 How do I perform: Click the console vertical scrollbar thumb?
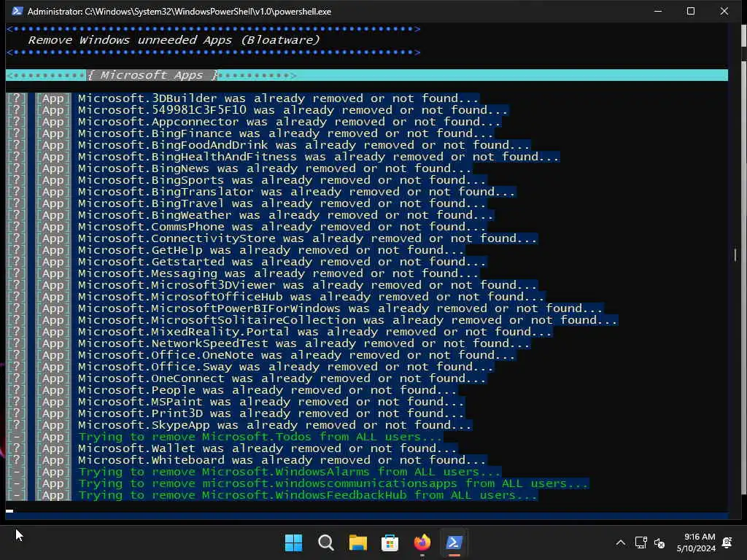point(735,254)
